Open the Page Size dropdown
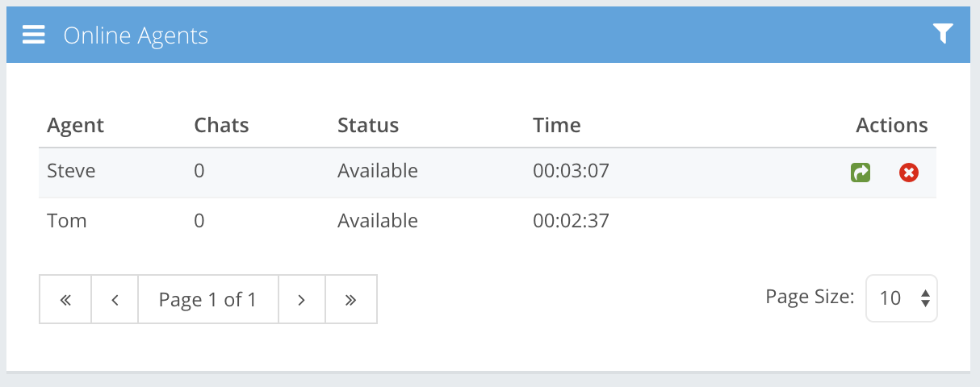Viewport: 980px width, 387px height. pos(902,298)
